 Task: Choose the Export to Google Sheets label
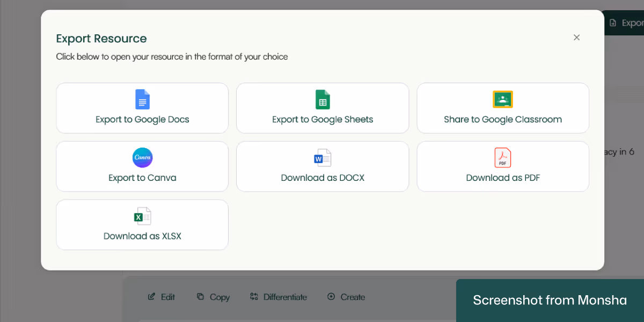(323, 119)
